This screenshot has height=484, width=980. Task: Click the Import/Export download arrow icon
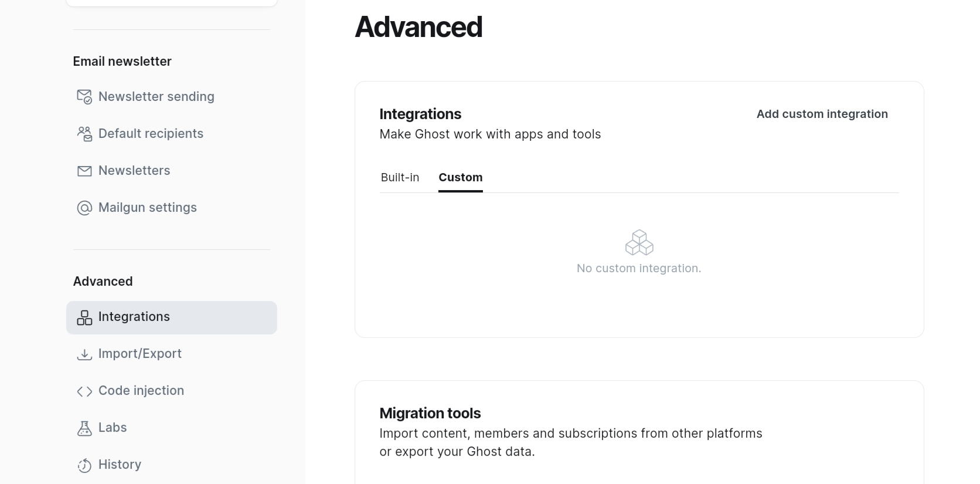pos(84,354)
